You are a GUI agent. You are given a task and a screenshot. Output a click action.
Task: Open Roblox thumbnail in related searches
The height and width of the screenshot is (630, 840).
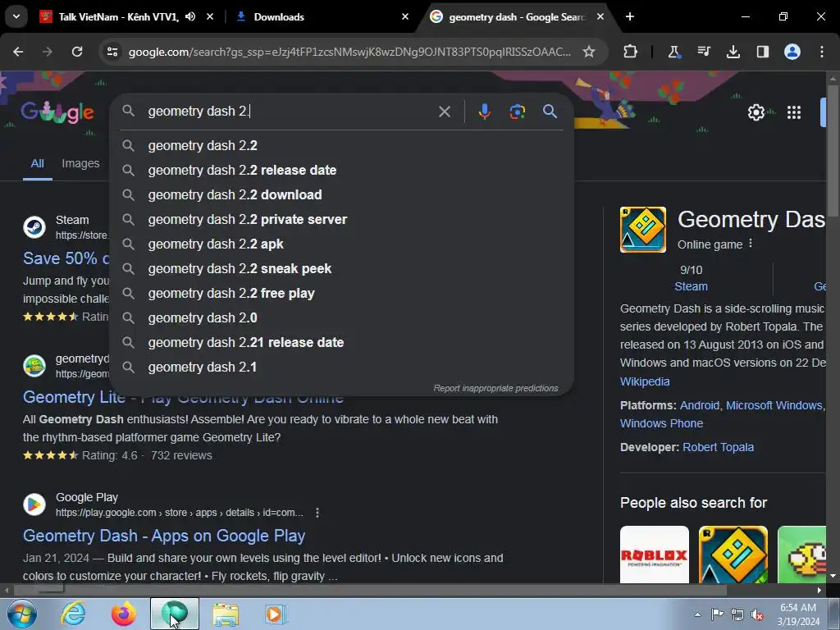[x=654, y=555]
